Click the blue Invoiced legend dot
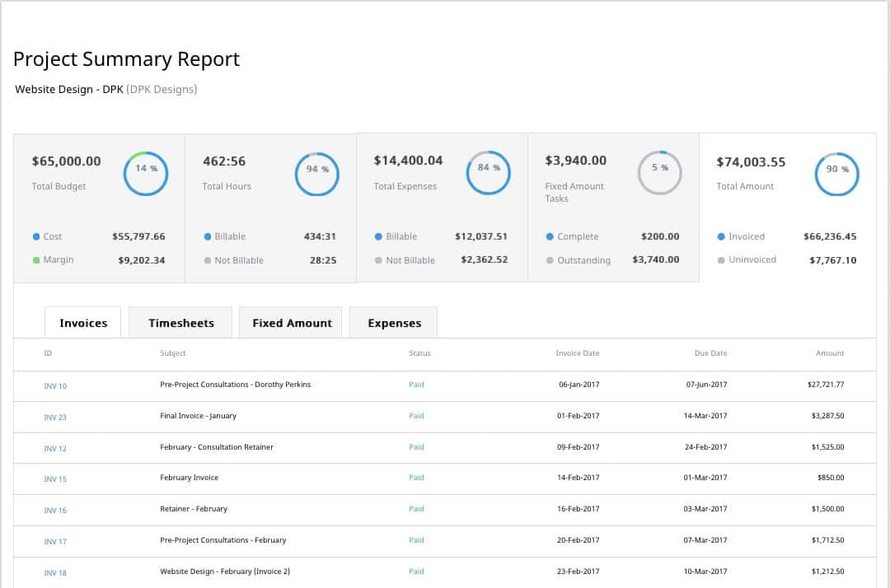 pos(721,237)
